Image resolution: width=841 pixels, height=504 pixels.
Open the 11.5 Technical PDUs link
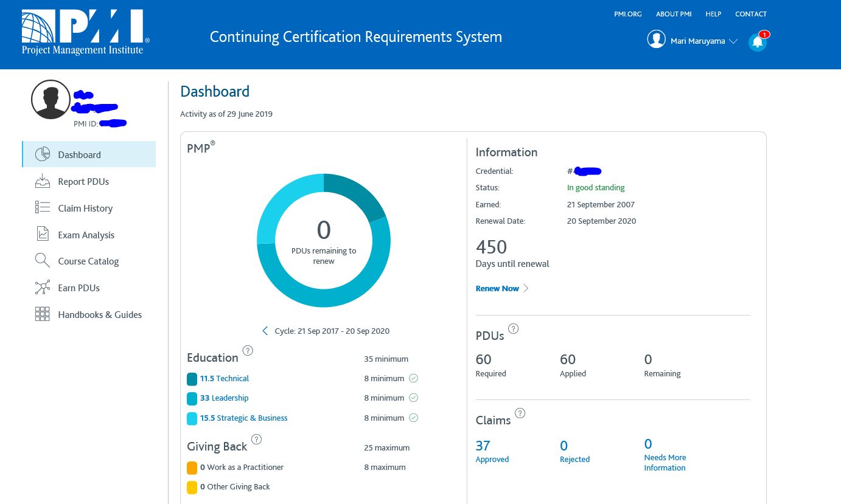point(225,378)
